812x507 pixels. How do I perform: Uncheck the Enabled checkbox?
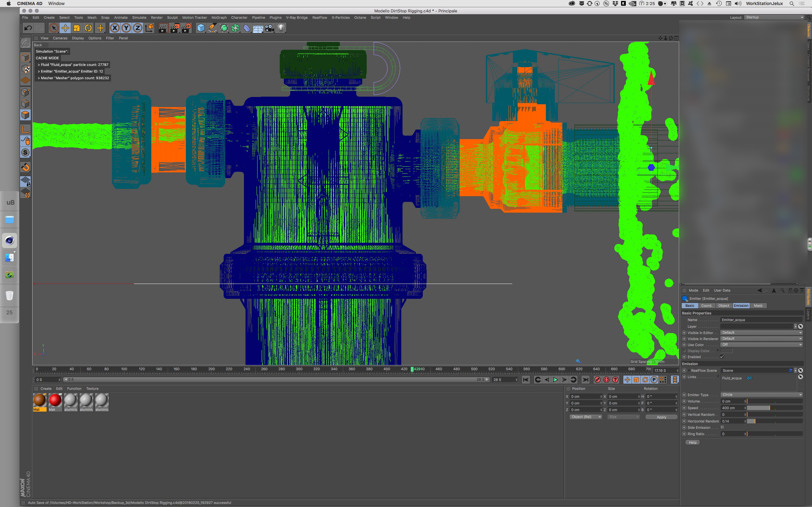[x=722, y=357]
